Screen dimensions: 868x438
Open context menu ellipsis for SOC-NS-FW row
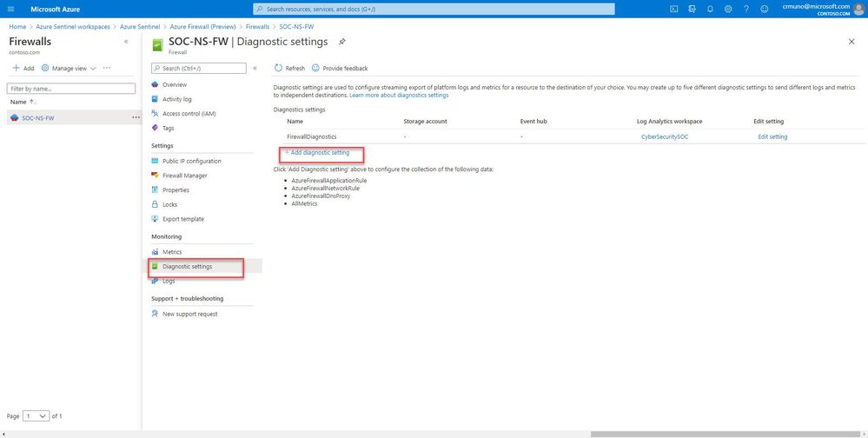tap(136, 117)
